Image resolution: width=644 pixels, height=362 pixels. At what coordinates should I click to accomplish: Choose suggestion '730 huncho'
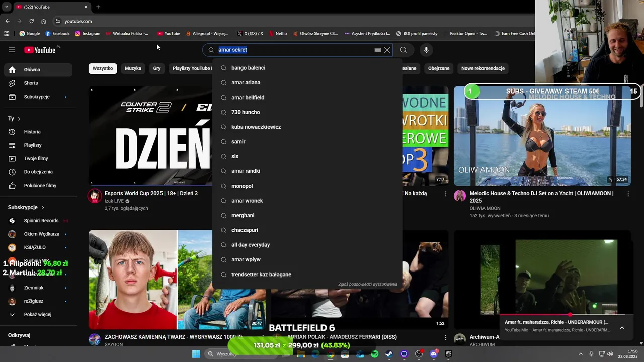307,112
